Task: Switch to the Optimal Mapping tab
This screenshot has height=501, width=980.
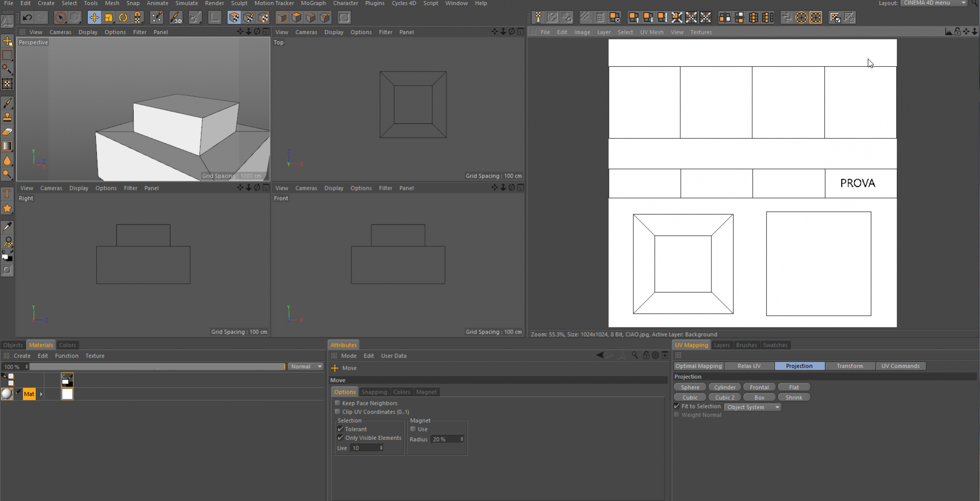Action: [x=699, y=366]
